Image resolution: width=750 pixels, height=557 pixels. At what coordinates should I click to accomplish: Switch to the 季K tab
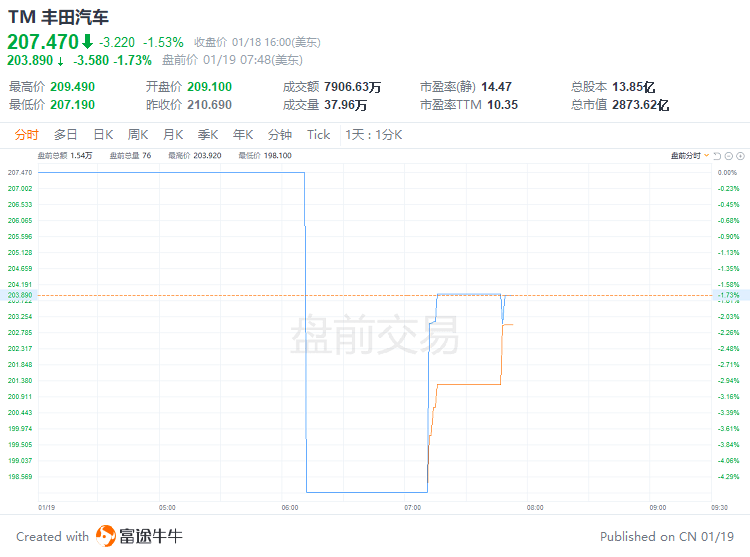click(x=208, y=135)
